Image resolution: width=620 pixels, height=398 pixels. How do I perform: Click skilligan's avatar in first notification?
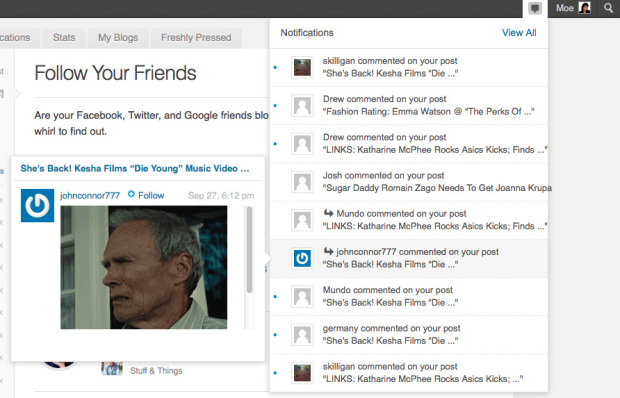click(302, 67)
